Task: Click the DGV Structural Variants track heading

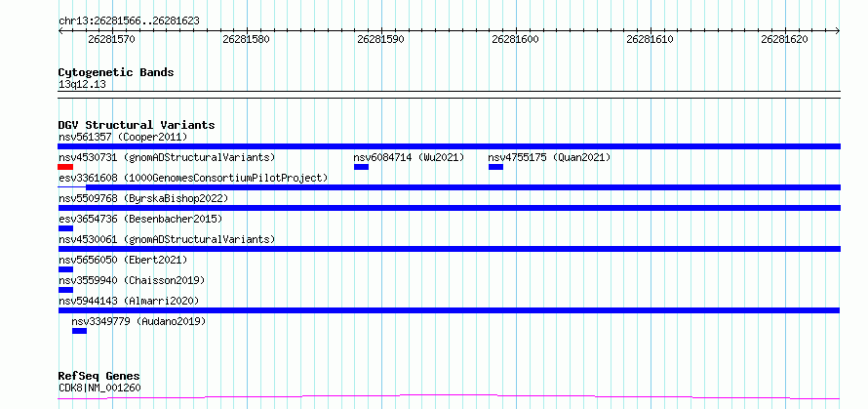Action: pos(137,125)
